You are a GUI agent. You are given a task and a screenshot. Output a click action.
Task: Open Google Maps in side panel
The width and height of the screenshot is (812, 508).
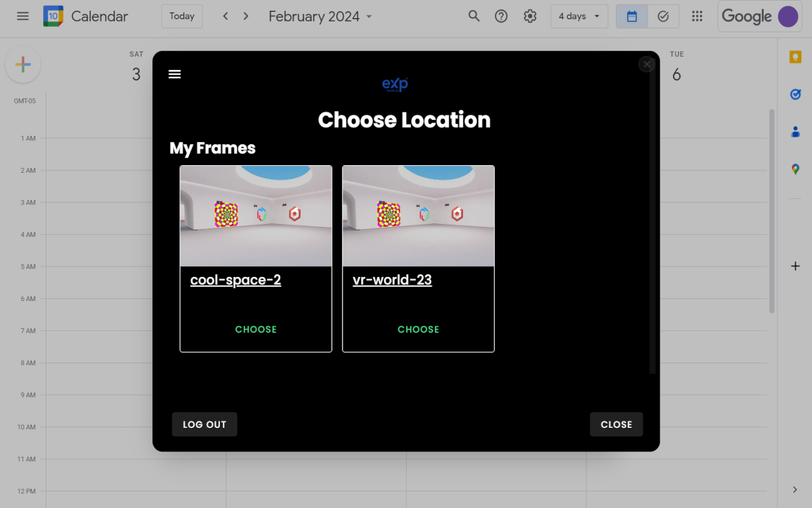tap(796, 170)
